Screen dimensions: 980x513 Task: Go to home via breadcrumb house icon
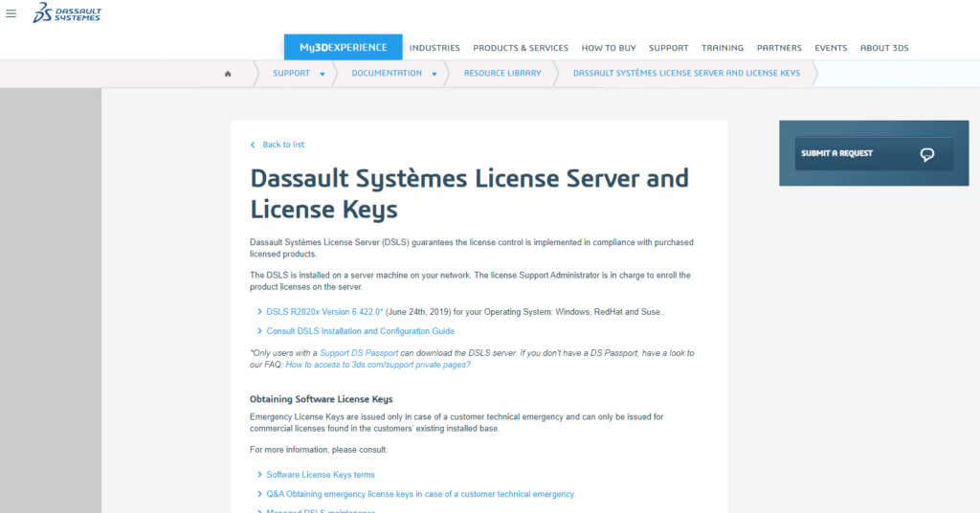(x=228, y=74)
